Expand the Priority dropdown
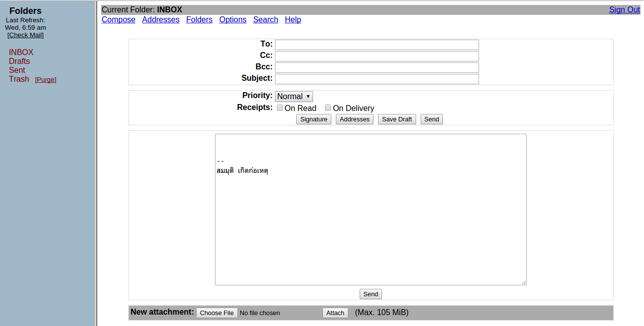Viewport: 644px width, 326px height. [294, 97]
